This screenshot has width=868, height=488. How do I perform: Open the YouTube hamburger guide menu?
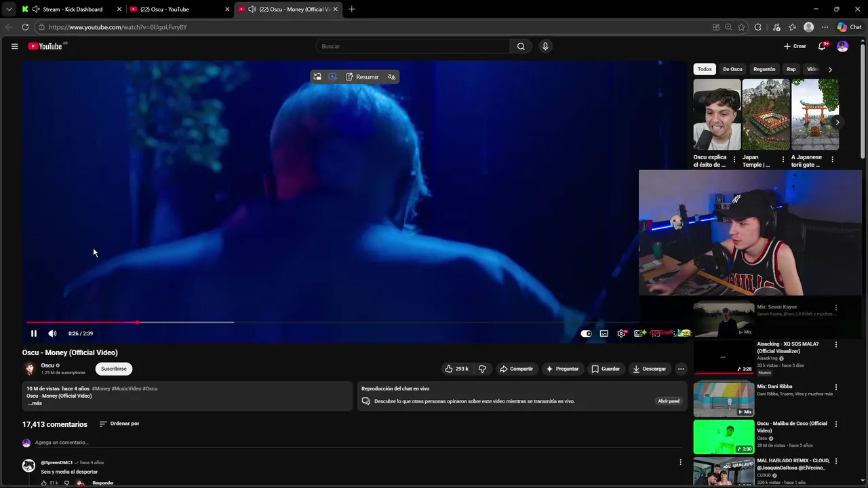coord(14,46)
